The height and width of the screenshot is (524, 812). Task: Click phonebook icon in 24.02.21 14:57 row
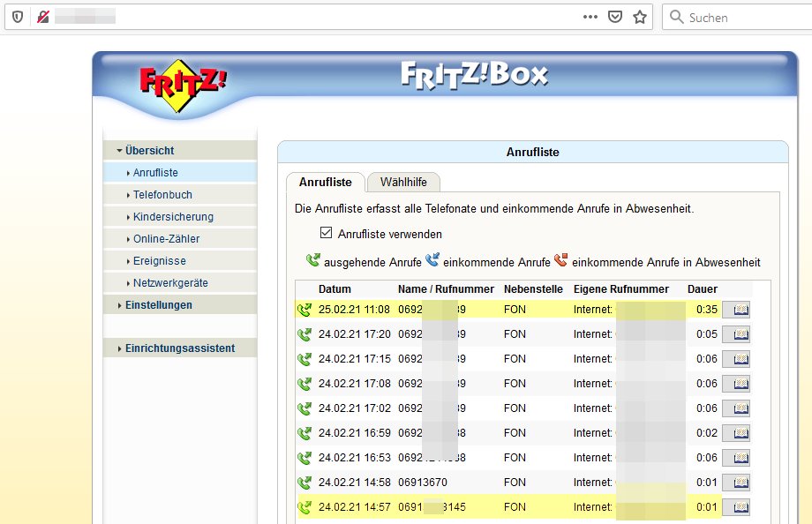point(735,507)
